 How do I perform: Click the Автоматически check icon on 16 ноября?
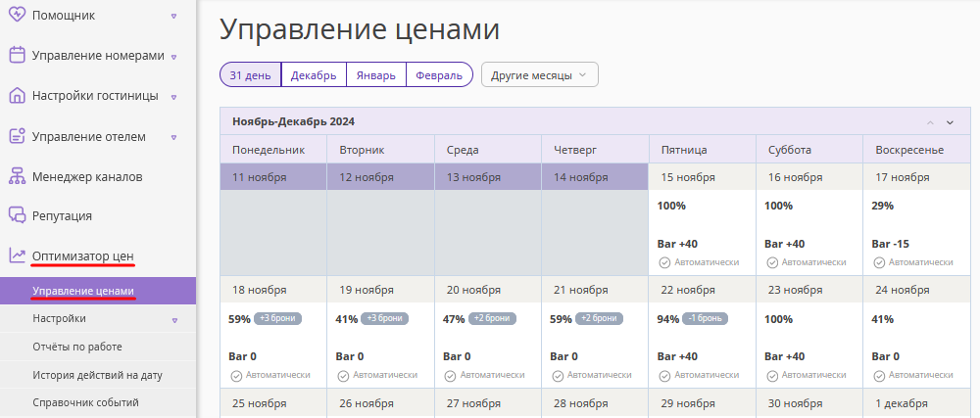pos(772,262)
